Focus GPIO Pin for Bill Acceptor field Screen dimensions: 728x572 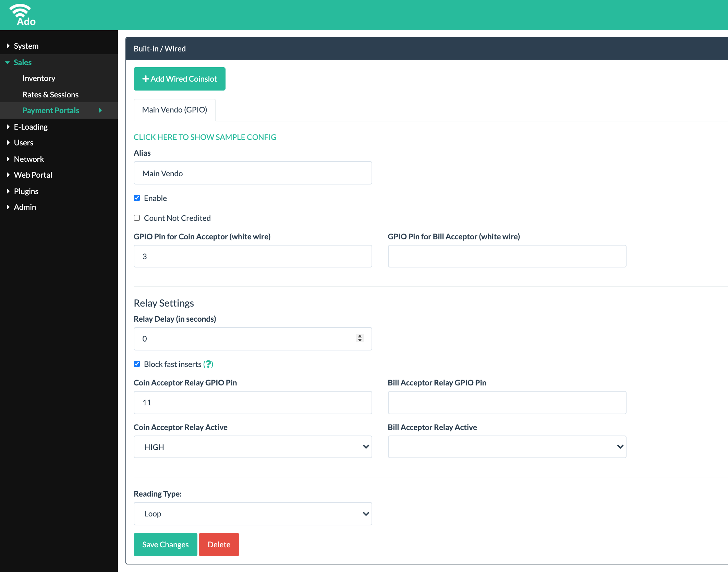coord(507,256)
